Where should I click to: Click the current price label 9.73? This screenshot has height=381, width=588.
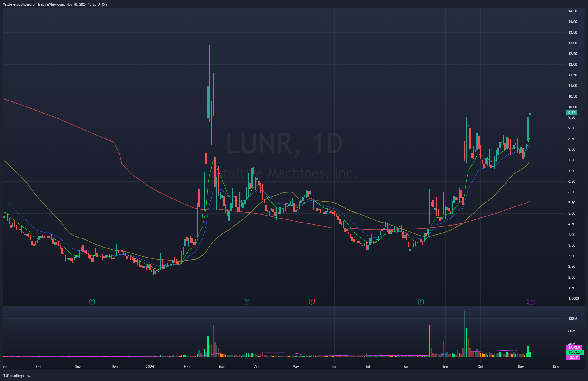coord(571,113)
